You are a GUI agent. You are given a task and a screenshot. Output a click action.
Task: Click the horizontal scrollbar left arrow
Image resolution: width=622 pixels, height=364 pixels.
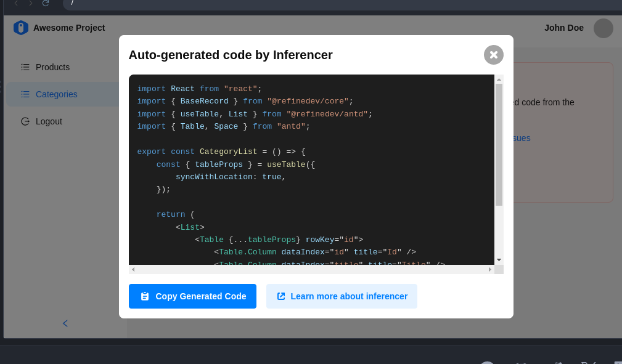coord(133,270)
